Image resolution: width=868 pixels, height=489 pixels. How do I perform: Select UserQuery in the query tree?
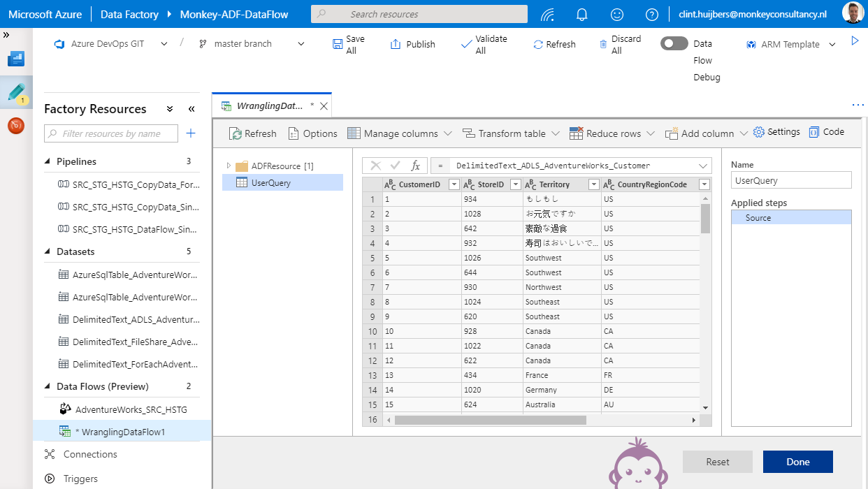click(x=282, y=182)
